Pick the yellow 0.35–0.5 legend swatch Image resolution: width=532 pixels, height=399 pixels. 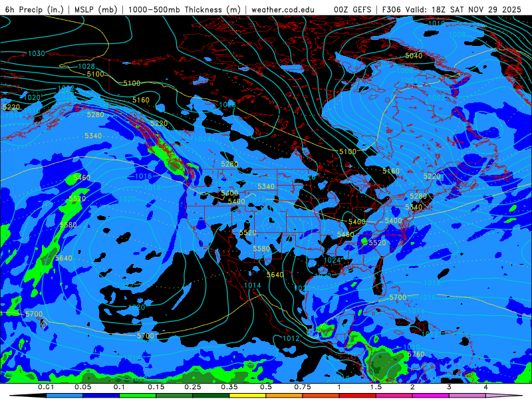click(247, 396)
